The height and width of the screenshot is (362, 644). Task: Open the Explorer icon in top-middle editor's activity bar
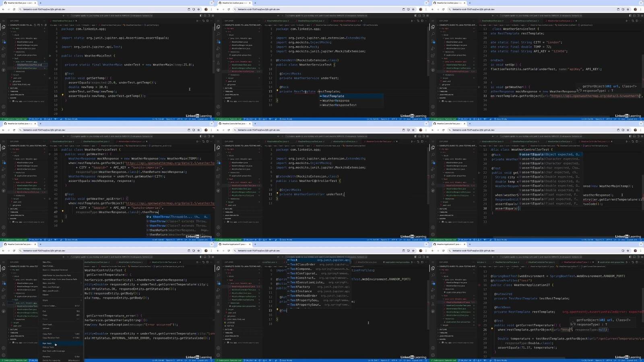[x=218, y=27]
